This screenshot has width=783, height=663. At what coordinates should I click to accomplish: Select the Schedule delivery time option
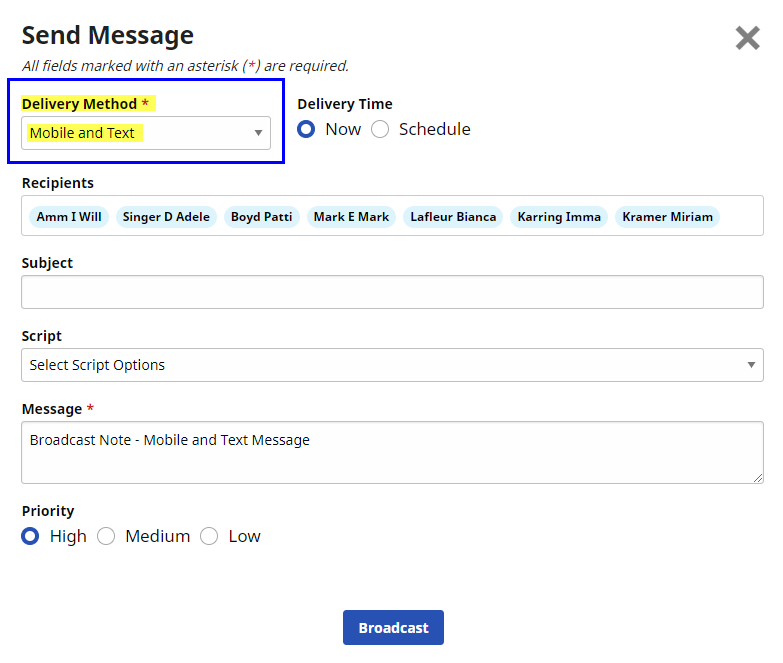pos(380,129)
